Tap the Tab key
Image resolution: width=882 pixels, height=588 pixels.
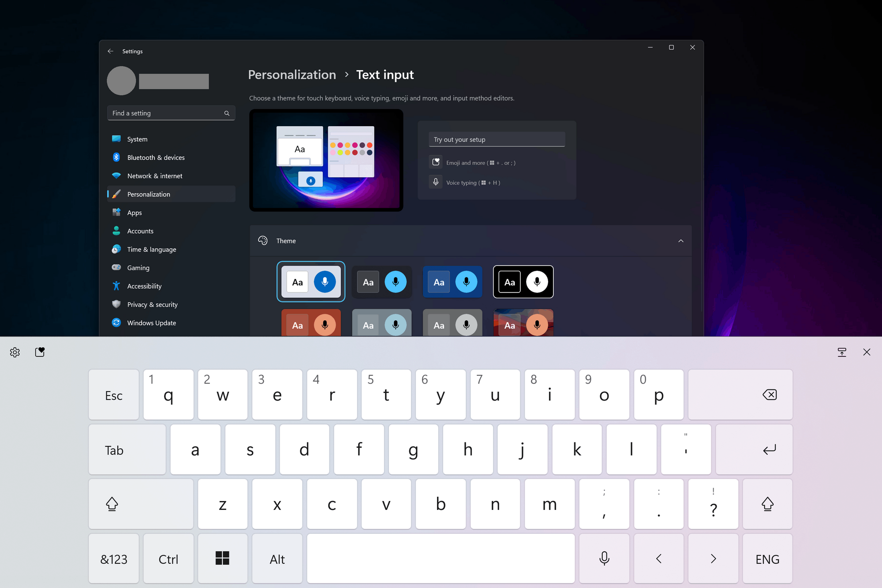click(127, 449)
